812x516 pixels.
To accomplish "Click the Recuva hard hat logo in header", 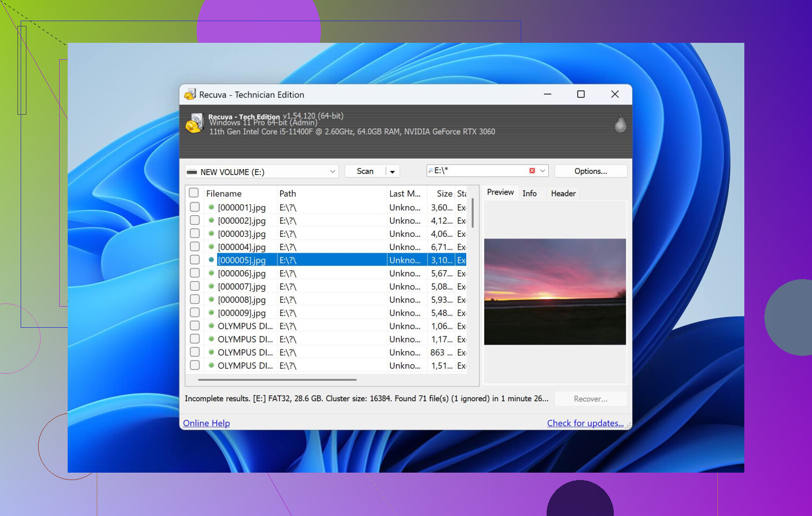I will tap(194, 124).
